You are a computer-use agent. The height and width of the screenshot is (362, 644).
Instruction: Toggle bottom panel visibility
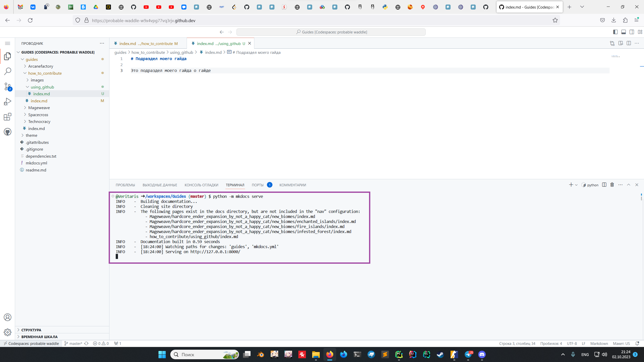(624, 32)
